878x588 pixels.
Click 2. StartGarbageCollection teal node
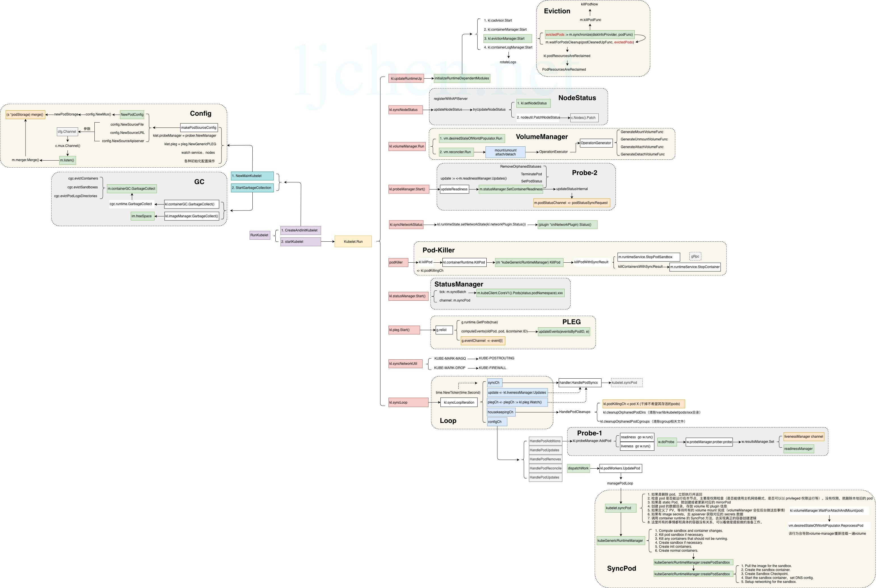point(252,188)
